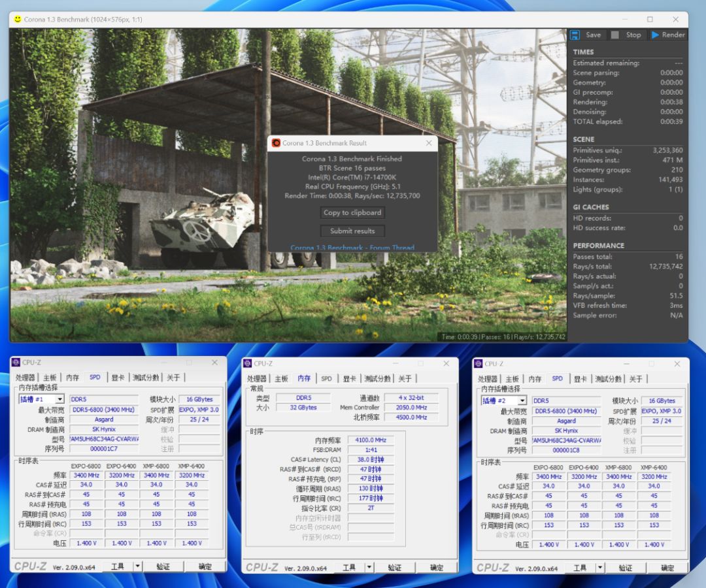Open the Corona 1.3 Benchmark Forum Thread link

[352, 248]
